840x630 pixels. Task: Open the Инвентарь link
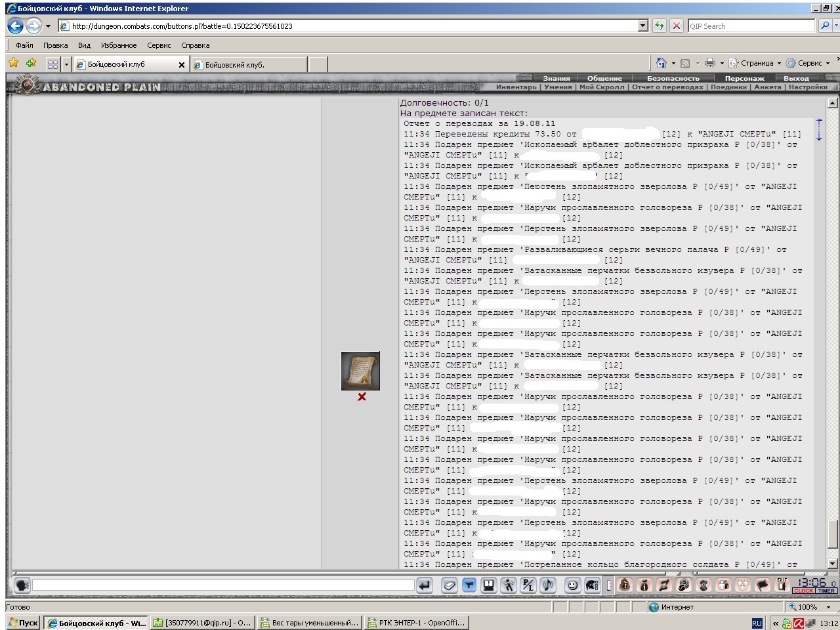click(516, 87)
